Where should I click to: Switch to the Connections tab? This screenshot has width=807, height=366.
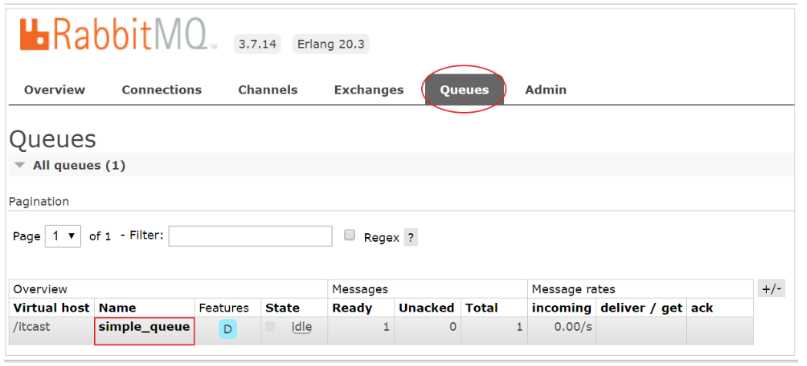tap(162, 90)
